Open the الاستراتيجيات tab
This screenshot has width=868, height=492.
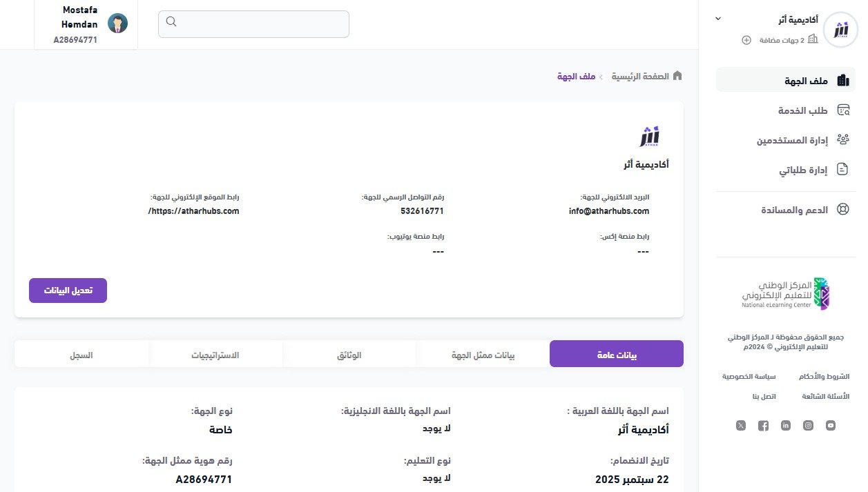pyautogui.click(x=215, y=354)
